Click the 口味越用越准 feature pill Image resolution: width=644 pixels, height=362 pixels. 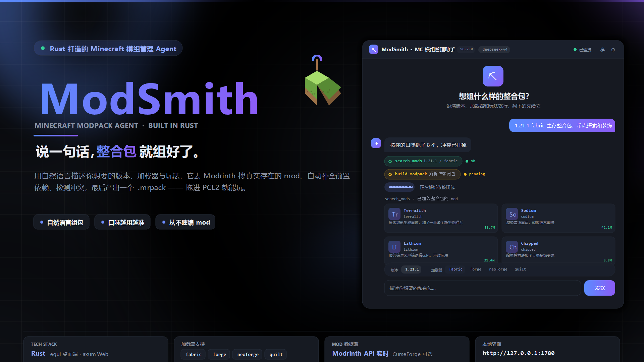point(122,222)
